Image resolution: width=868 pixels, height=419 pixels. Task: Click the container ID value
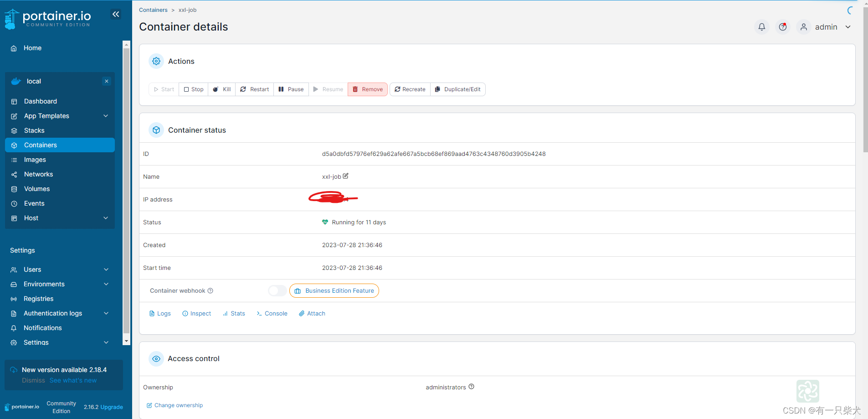coord(434,154)
